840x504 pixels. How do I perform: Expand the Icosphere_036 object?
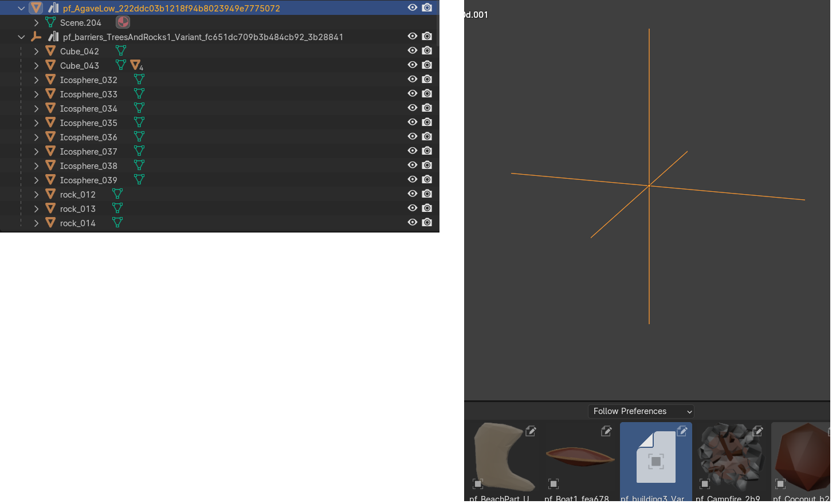tap(36, 137)
